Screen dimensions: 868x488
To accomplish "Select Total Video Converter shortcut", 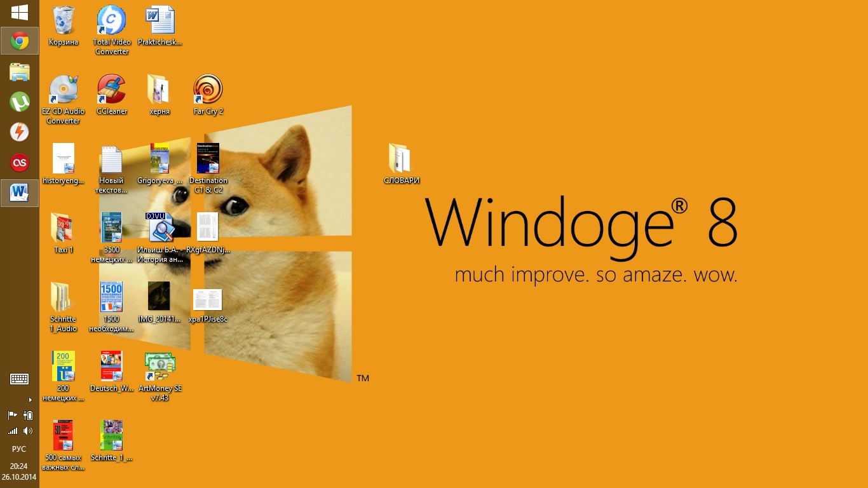I will 112,30.
